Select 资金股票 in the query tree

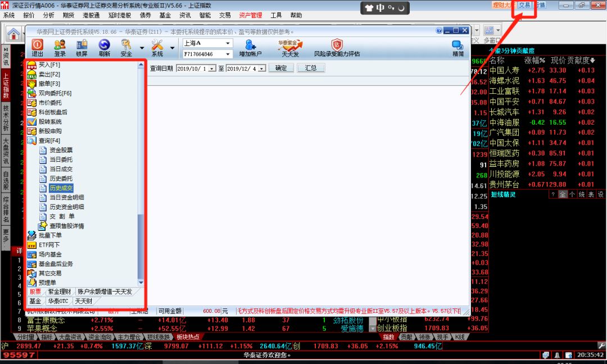pyautogui.click(x=61, y=150)
